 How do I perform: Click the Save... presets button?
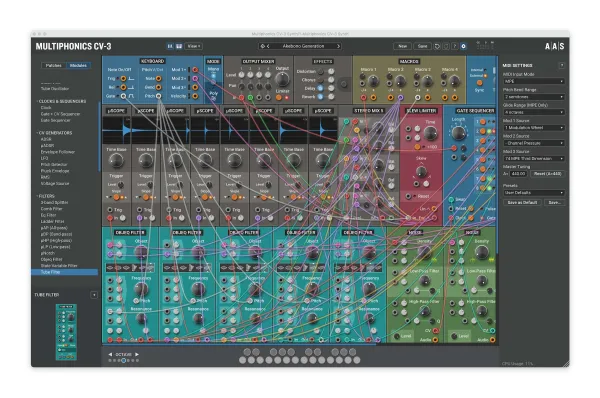click(x=554, y=202)
